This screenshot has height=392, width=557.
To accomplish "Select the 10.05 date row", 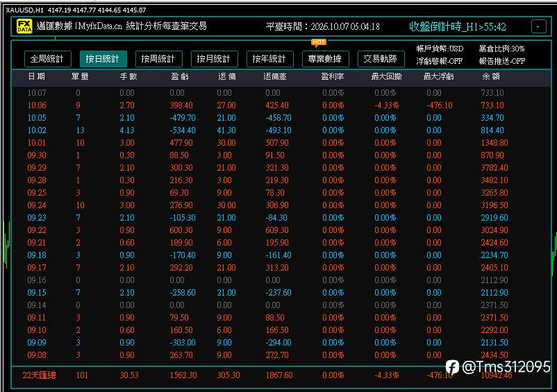I will 281,118.
